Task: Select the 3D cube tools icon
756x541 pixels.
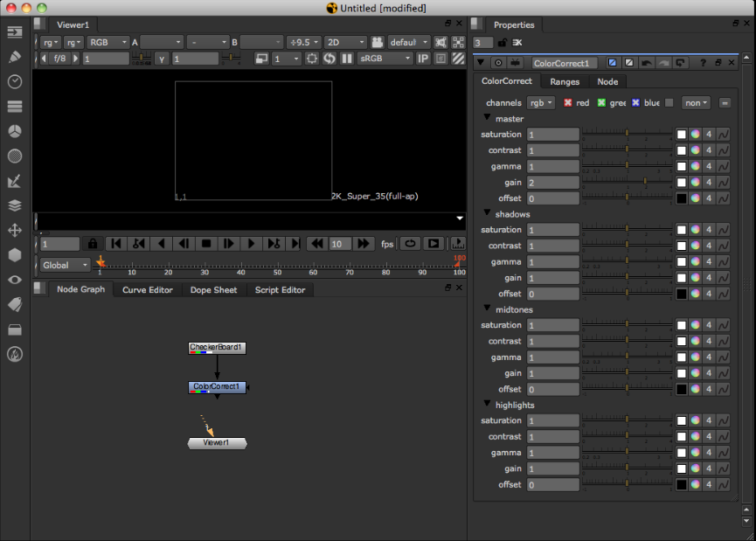Action: [x=13, y=255]
